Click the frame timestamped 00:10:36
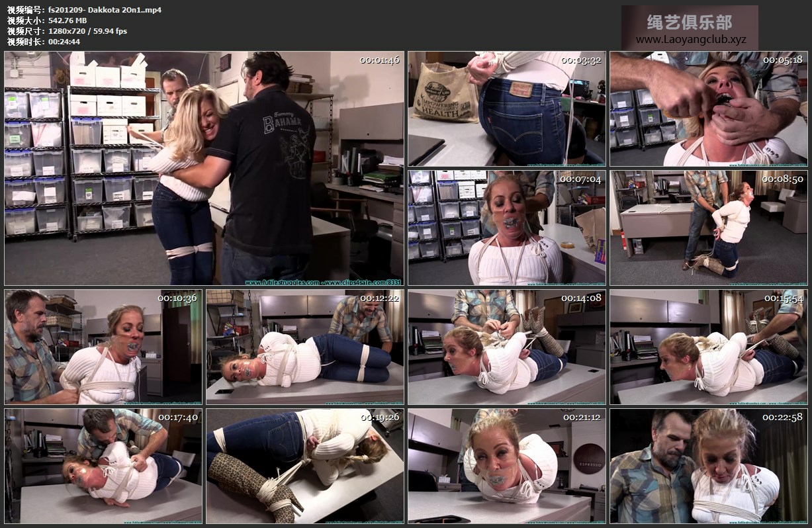Image resolution: width=812 pixels, height=528 pixels. (x=102, y=346)
